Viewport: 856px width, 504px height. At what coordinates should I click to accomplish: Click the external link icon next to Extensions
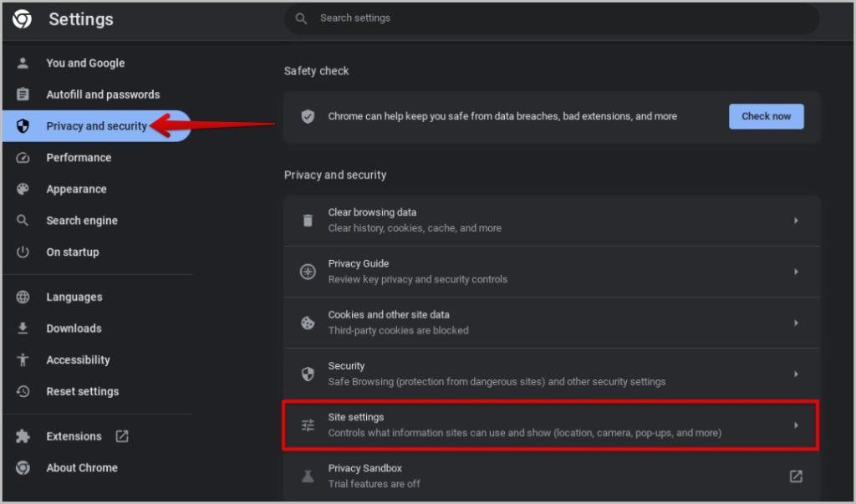click(122, 435)
